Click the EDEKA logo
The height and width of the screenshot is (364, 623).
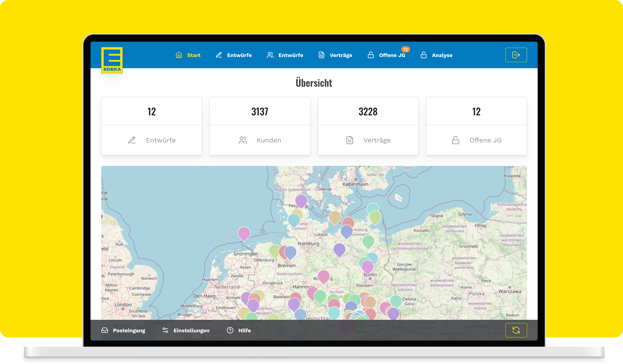point(112,60)
